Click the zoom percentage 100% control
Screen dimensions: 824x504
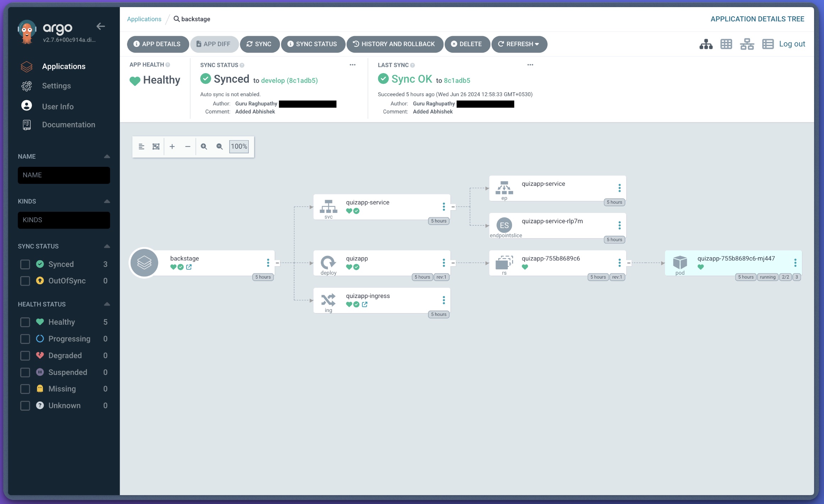click(238, 146)
